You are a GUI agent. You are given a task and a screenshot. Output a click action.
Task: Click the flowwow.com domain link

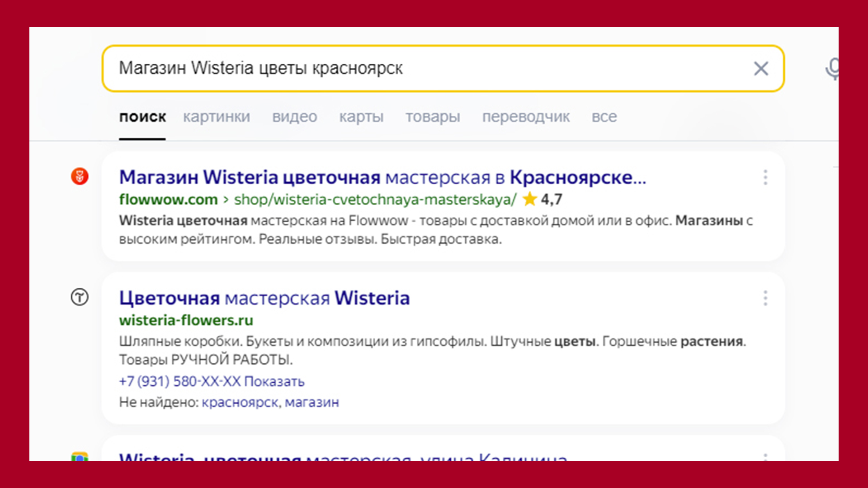[x=168, y=199]
